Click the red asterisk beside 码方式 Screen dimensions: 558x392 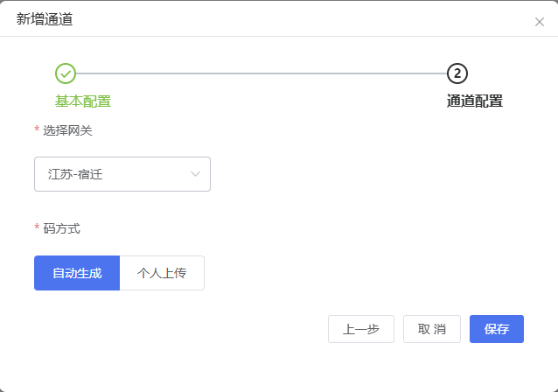click(x=37, y=228)
